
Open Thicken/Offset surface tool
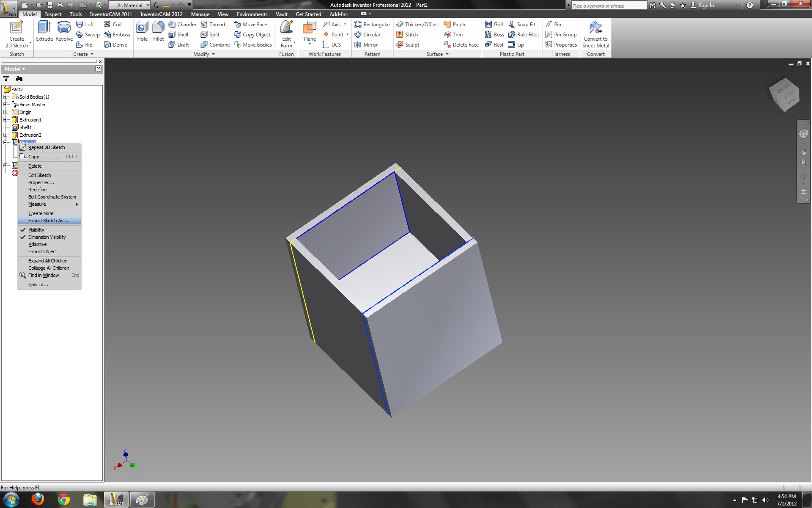point(417,25)
